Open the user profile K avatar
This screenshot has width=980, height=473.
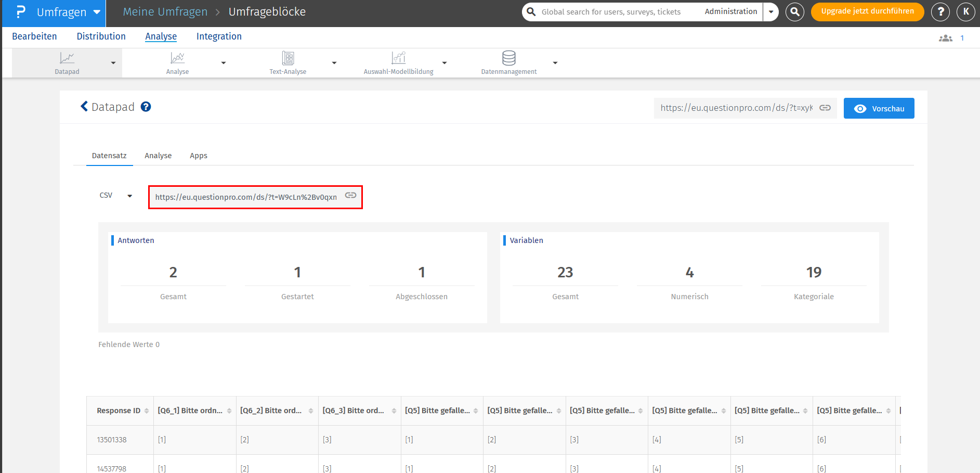pos(966,11)
